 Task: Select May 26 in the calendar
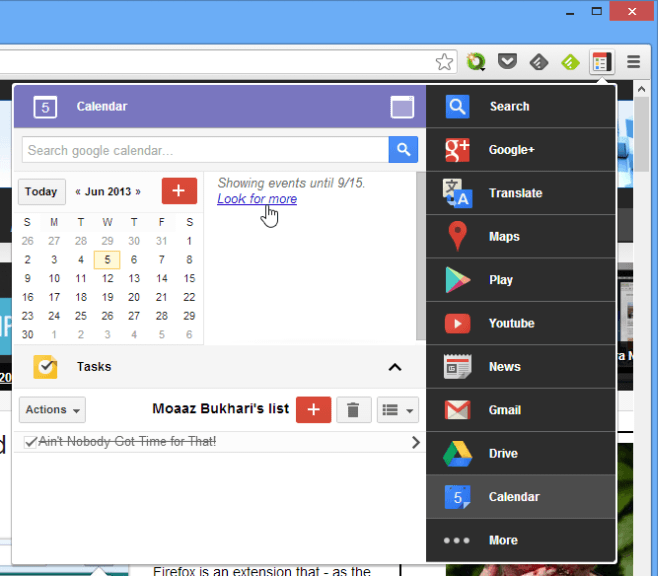(x=28, y=241)
